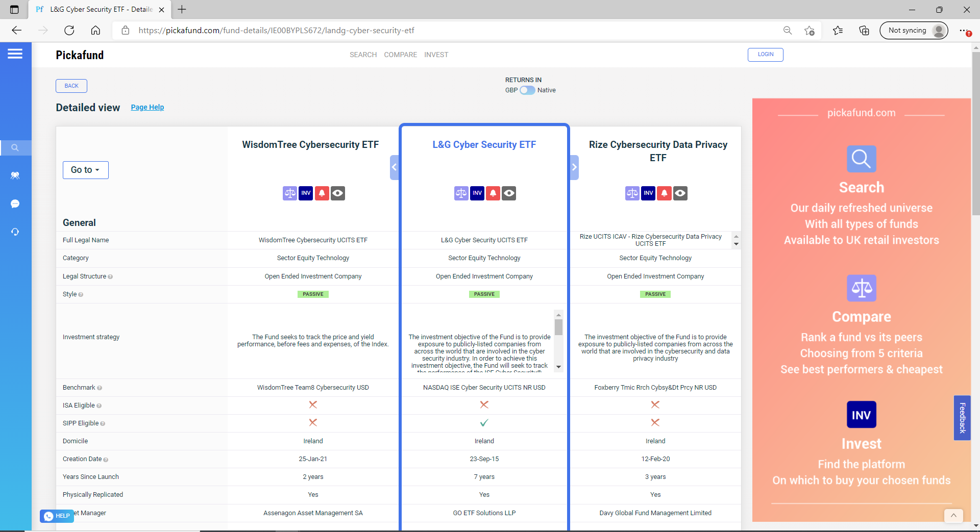
Task: Click the help icon next to Creation Date
Action: point(106,460)
